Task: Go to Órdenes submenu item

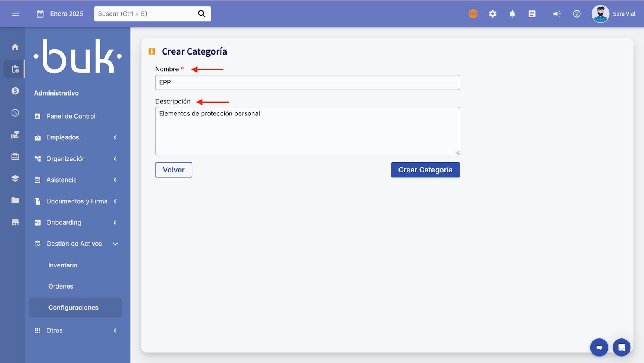Action: 61,286
